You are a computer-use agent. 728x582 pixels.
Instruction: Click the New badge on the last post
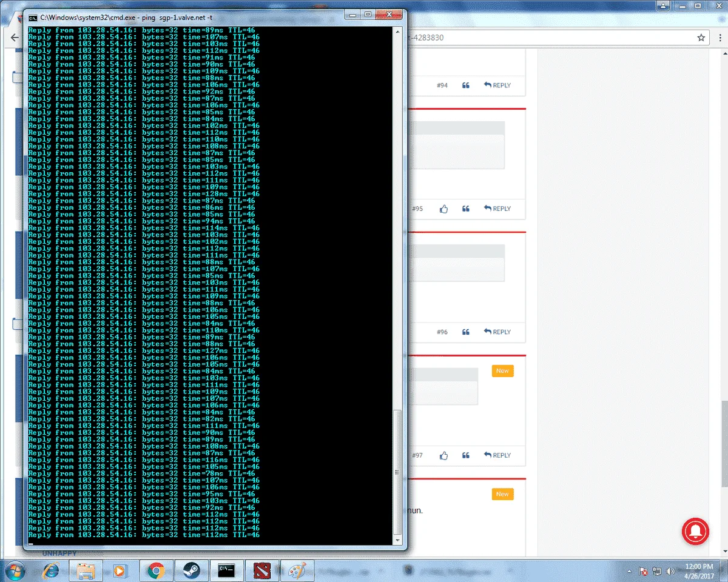(x=502, y=494)
